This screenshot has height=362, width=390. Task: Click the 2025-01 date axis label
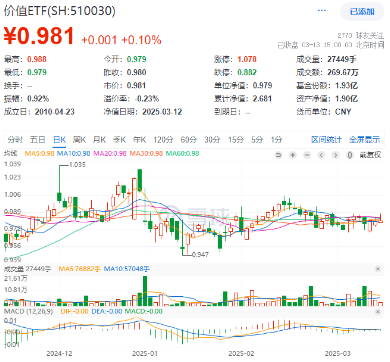(145, 354)
